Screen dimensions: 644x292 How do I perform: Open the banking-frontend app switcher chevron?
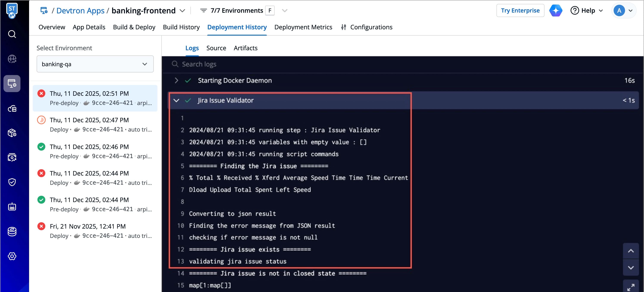(182, 11)
